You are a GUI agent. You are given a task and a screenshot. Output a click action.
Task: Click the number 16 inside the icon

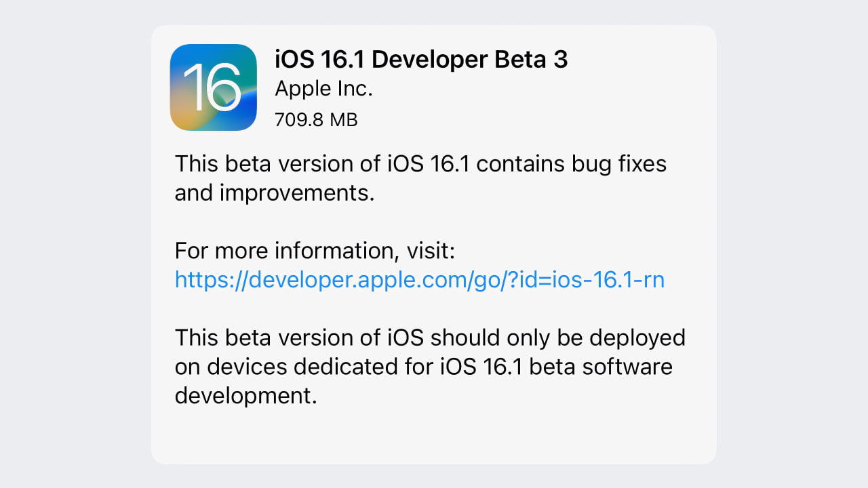click(x=213, y=89)
